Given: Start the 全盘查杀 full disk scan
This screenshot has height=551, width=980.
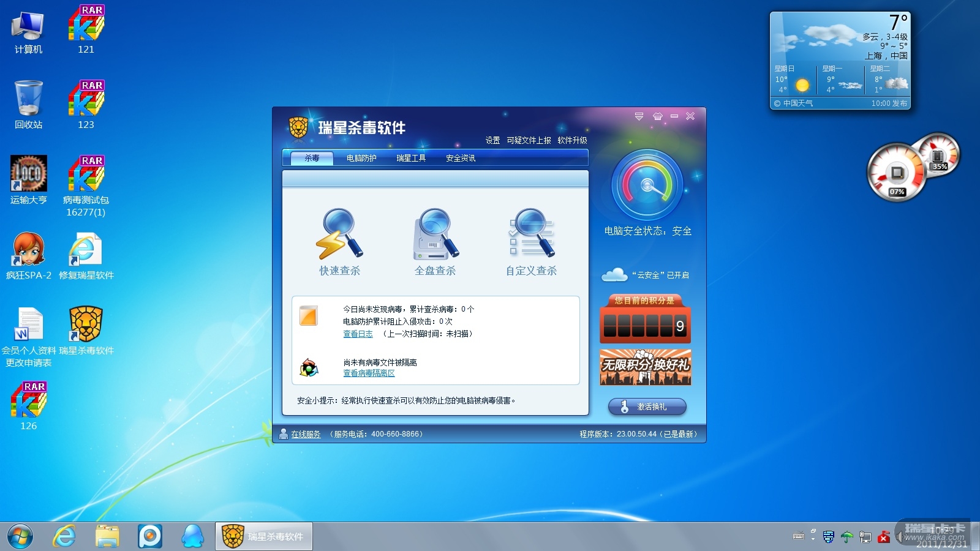Looking at the screenshot, I should tap(435, 242).
